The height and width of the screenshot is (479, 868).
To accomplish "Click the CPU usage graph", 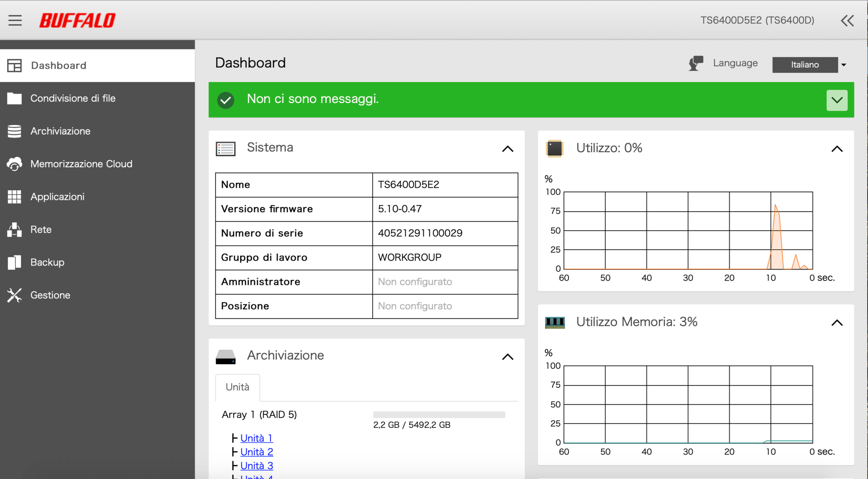I will tap(688, 231).
